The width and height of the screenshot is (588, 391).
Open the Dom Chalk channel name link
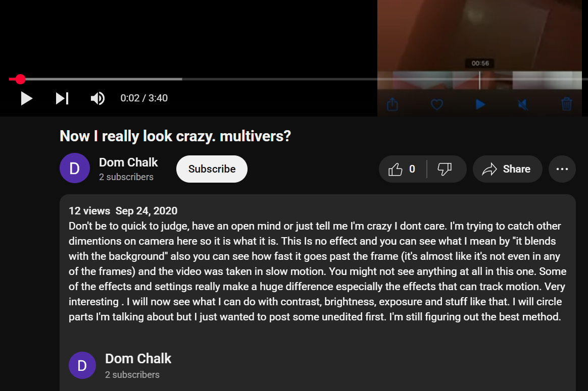coord(128,162)
